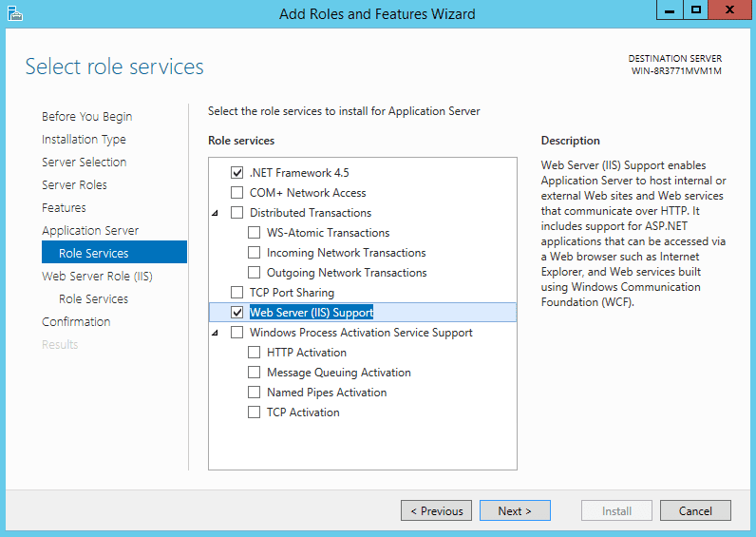Cancel the Add Roles and Features Wizard
The image size is (756, 537).
click(695, 510)
